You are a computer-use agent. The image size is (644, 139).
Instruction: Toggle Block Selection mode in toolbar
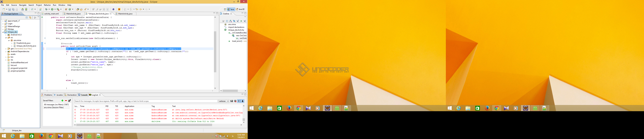coord(104,9)
